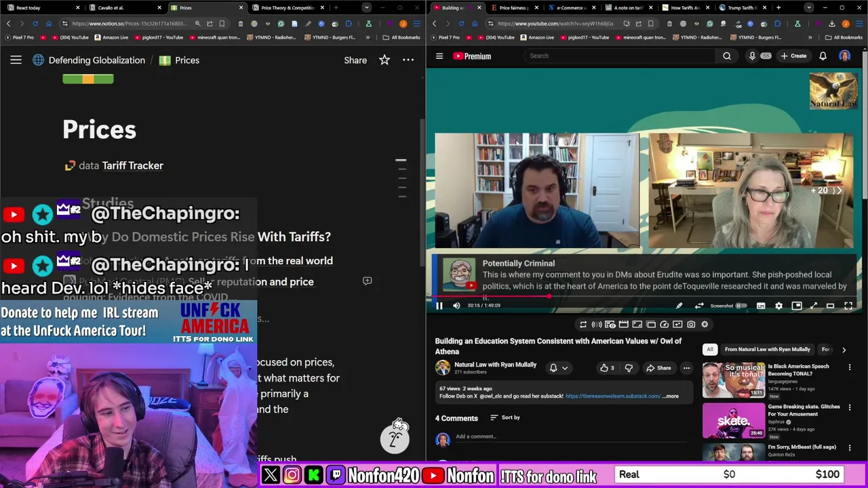Click the Share button in Notion

point(355,60)
